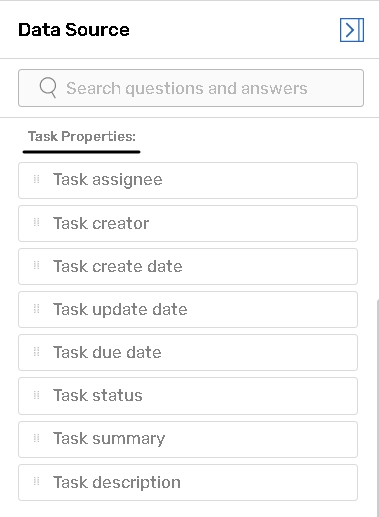Click drag handle beside Task status
The width and height of the screenshot is (379, 517).
click(x=37, y=395)
